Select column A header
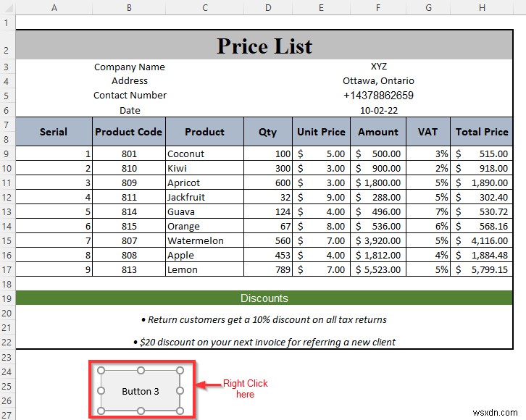This screenshot has height=420, width=526. (54, 8)
